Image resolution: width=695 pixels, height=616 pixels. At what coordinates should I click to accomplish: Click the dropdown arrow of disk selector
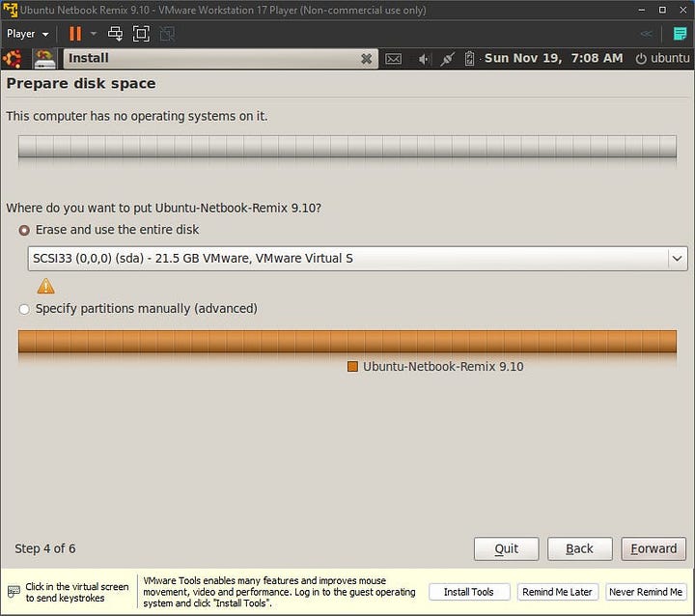coord(677,259)
